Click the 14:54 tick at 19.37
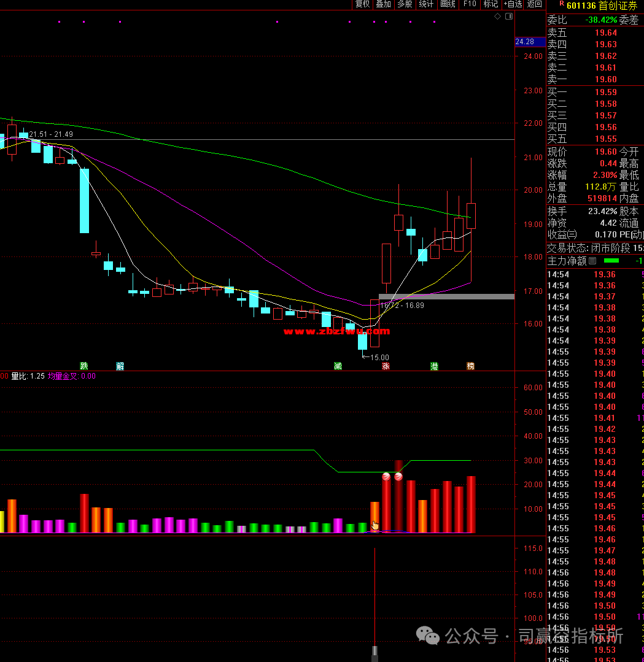Screen dimensions: 644x662 pyautogui.click(x=595, y=296)
